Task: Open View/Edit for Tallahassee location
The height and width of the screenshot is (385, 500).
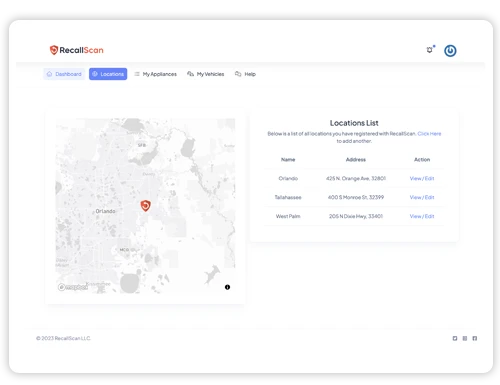Action: pyautogui.click(x=422, y=197)
